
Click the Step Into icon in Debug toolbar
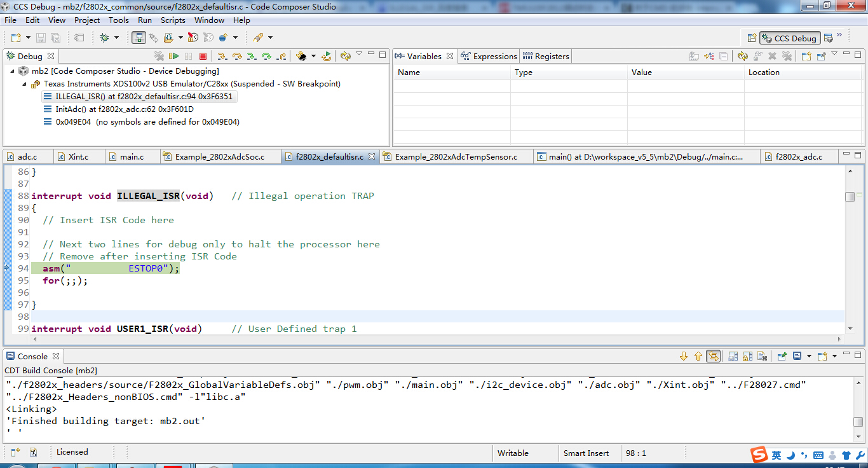[x=222, y=56]
